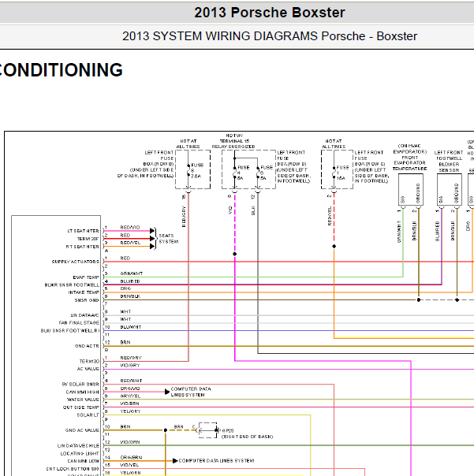The height and width of the screenshot is (476, 474).
Task: Click 'HOT AT ALL TIMES' above FUSE 8
Action: click(188, 144)
